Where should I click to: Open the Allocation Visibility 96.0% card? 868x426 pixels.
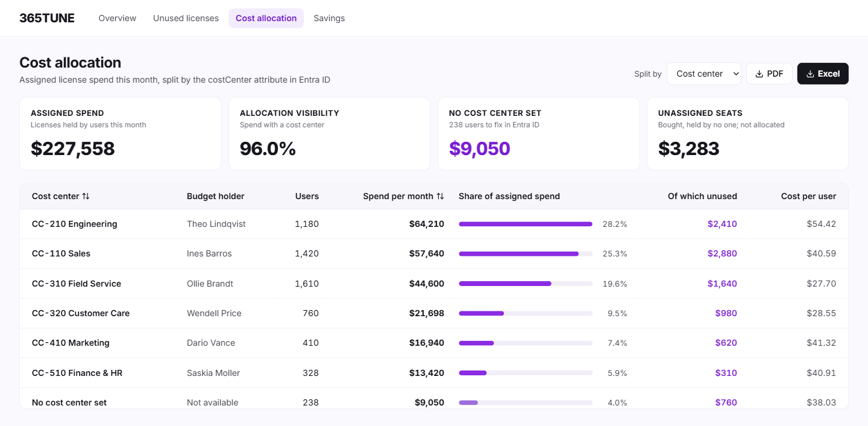329,134
